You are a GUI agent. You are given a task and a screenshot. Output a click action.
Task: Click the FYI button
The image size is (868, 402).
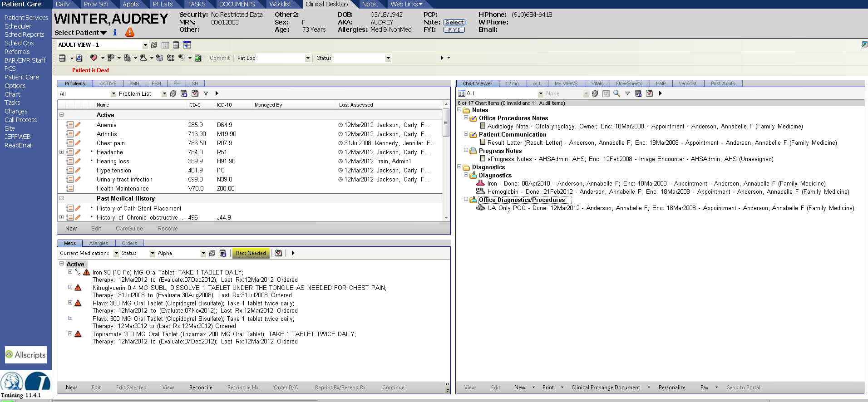pyautogui.click(x=454, y=29)
